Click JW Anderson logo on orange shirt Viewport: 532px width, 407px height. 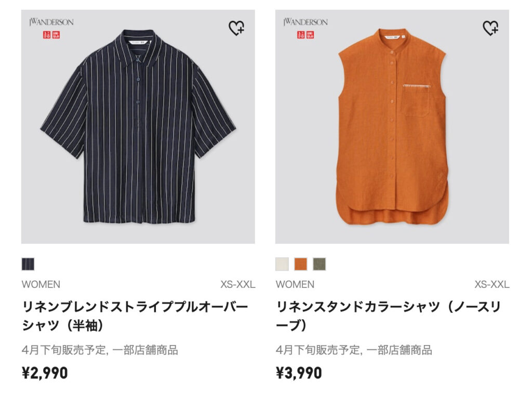point(305,22)
